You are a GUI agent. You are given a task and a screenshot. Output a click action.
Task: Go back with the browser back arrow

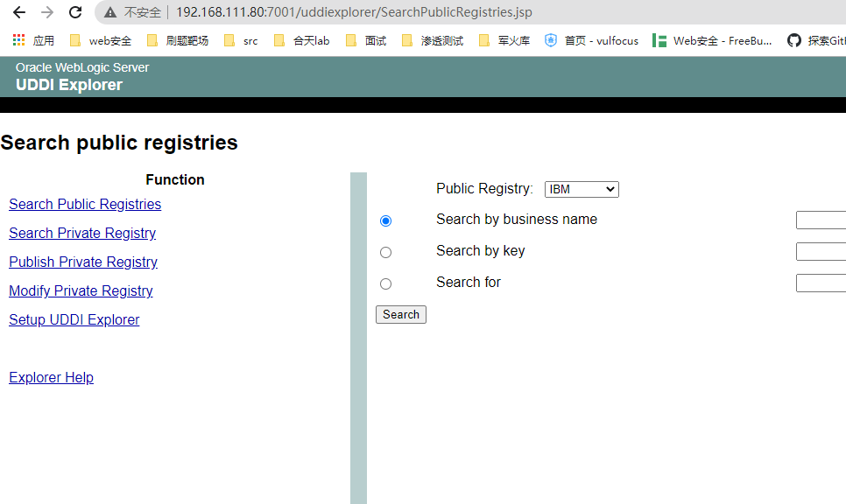(19, 12)
